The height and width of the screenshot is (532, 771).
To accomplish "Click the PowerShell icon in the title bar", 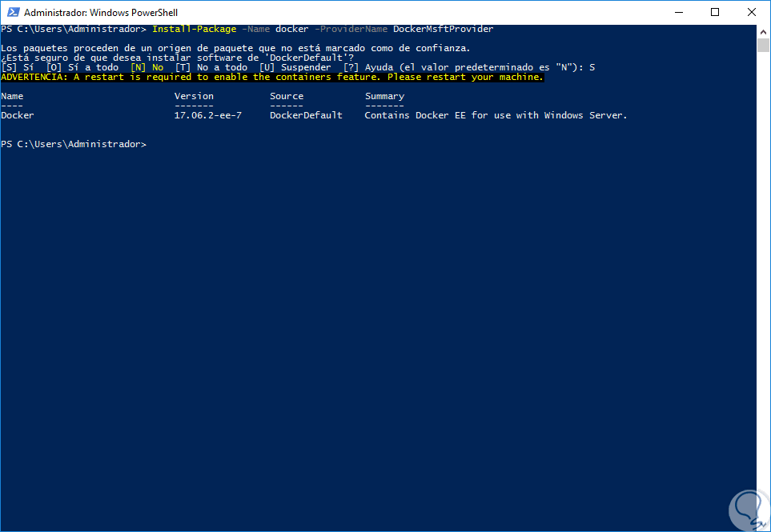I will 11,13.
